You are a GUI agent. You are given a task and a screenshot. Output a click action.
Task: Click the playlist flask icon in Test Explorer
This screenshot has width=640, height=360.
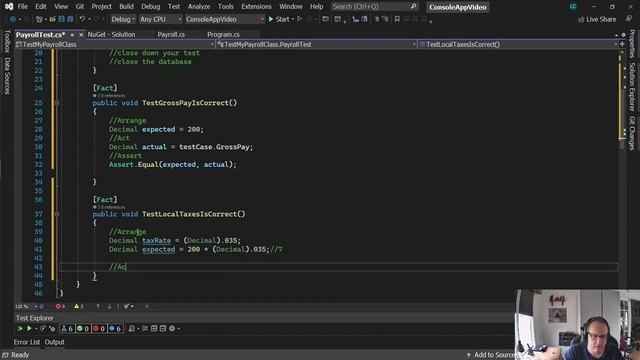point(131,328)
